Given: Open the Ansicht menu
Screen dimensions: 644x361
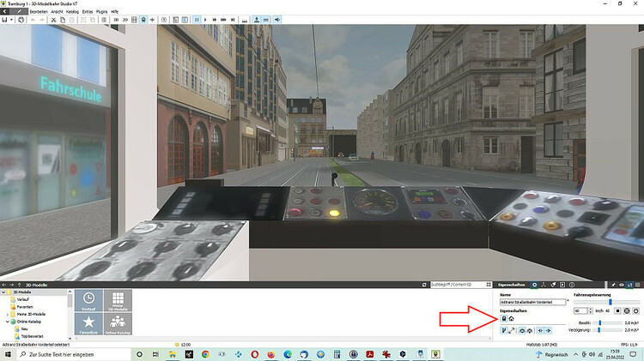Looking at the screenshot, I should tap(57, 12).
